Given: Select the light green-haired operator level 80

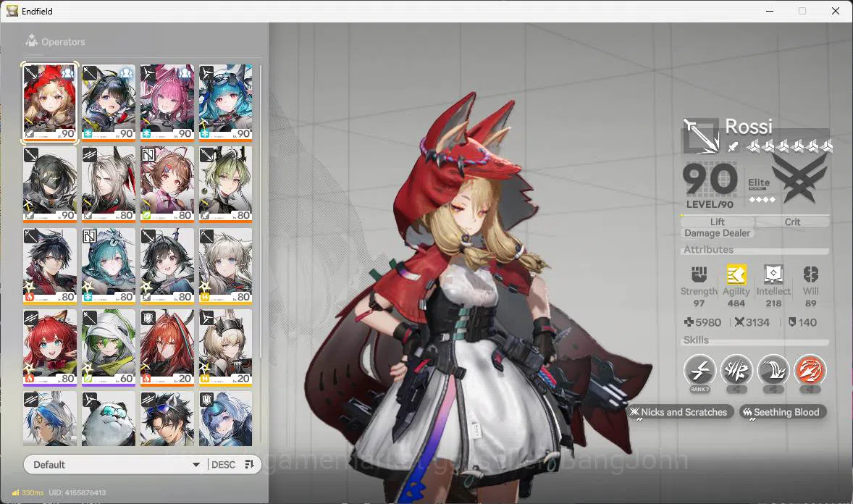Looking at the screenshot, I should [x=226, y=184].
